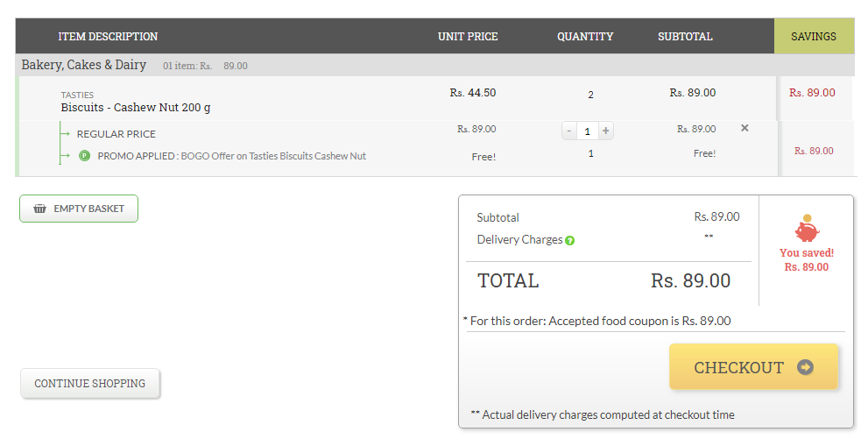Click the arrow icon on Checkout button
868x446 pixels.
(x=805, y=367)
